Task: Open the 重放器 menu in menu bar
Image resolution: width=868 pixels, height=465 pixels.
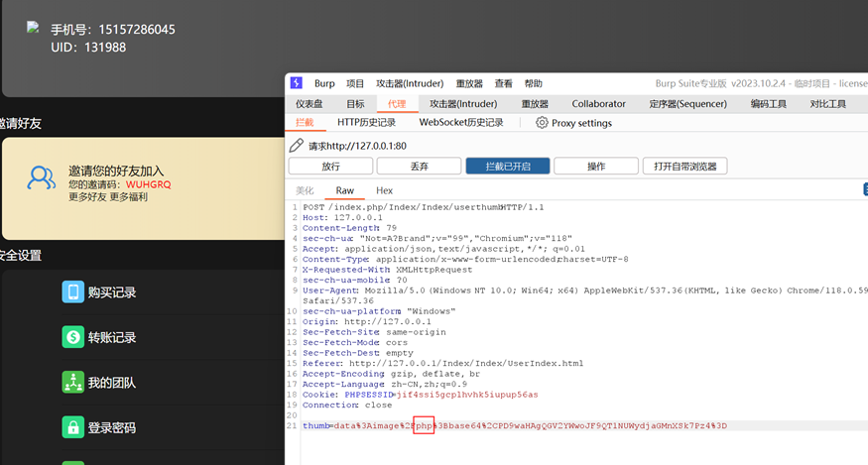Action: tap(469, 83)
